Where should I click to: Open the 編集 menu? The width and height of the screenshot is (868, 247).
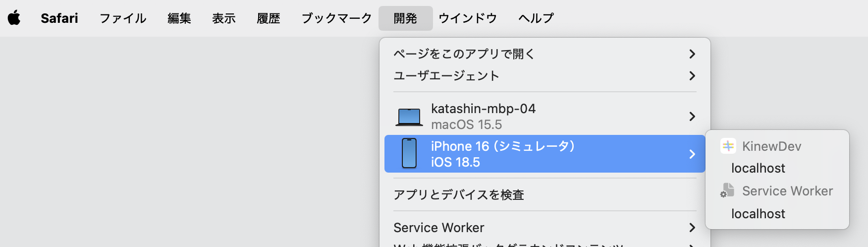point(179,18)
